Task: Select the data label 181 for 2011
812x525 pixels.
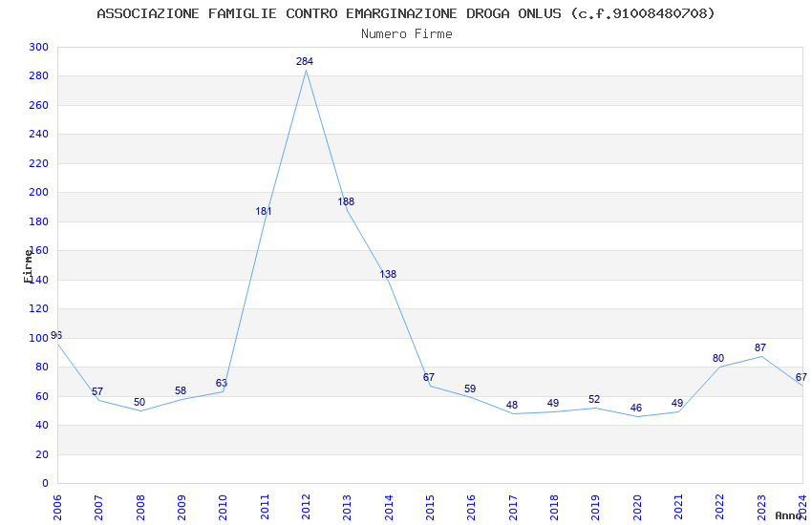Action: pos(263,211)
